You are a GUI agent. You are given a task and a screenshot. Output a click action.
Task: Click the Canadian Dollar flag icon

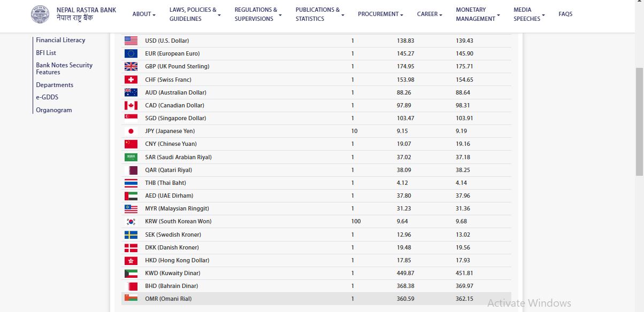click(x=131, y=105)
